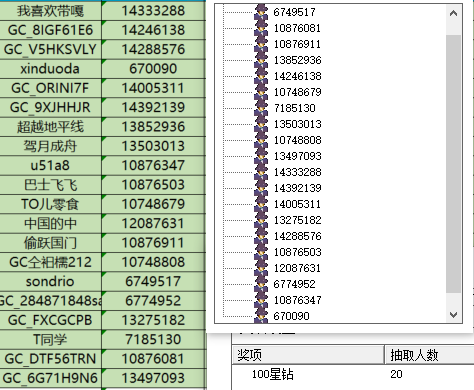Click the vertical scrollbar thumb in winner list

(453, 164)
